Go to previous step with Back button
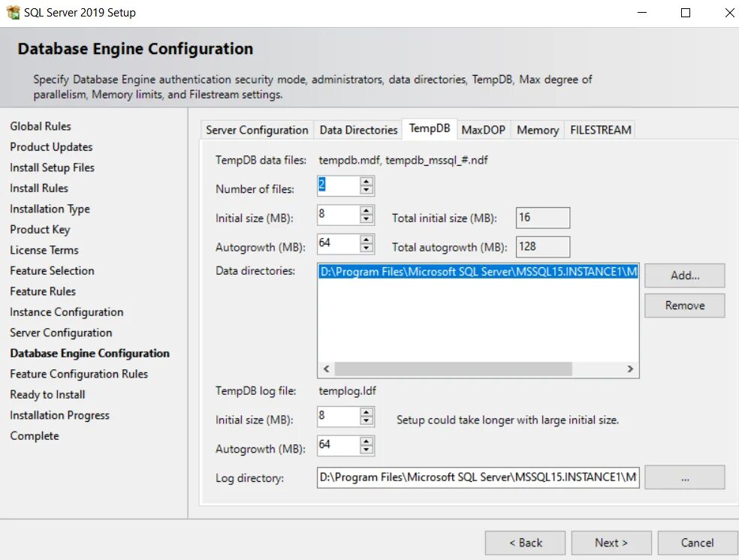 pos(525,543)
